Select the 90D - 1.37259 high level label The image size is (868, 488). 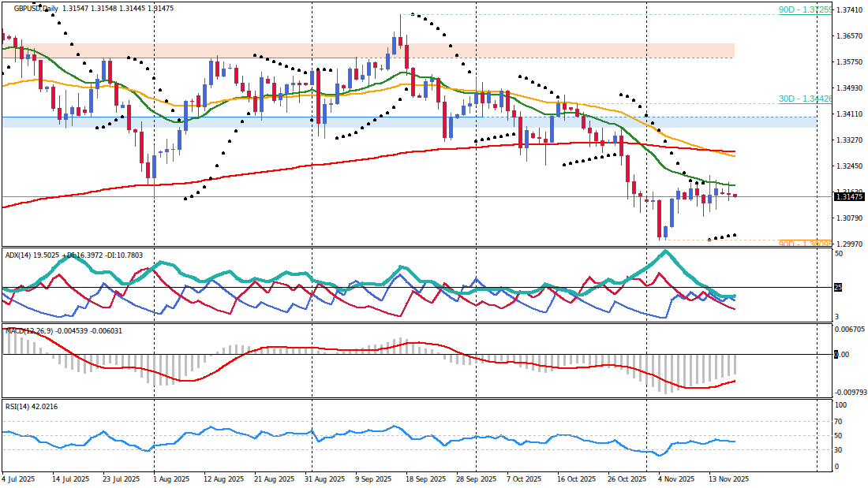tap(805, 10)
